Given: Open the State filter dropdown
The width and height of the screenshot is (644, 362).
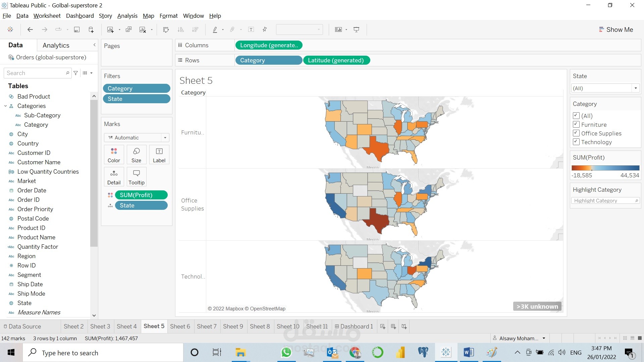Looking at the screenshot, I should pyautogui.click(x=635, y=88).
